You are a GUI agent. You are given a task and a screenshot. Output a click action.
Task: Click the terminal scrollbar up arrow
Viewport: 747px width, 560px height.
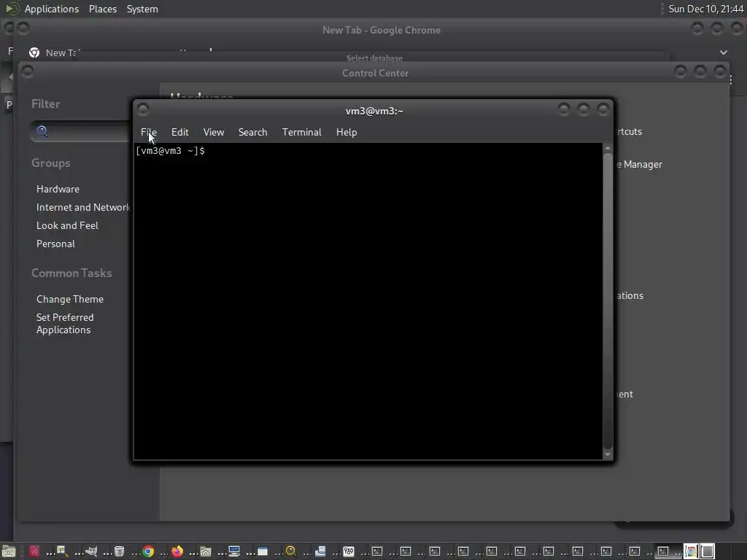pos(608,149)
